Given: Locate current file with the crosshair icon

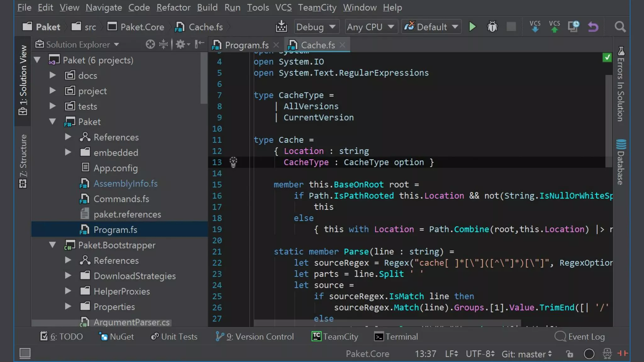Looking at the screenshot, I should click(150, 44).
